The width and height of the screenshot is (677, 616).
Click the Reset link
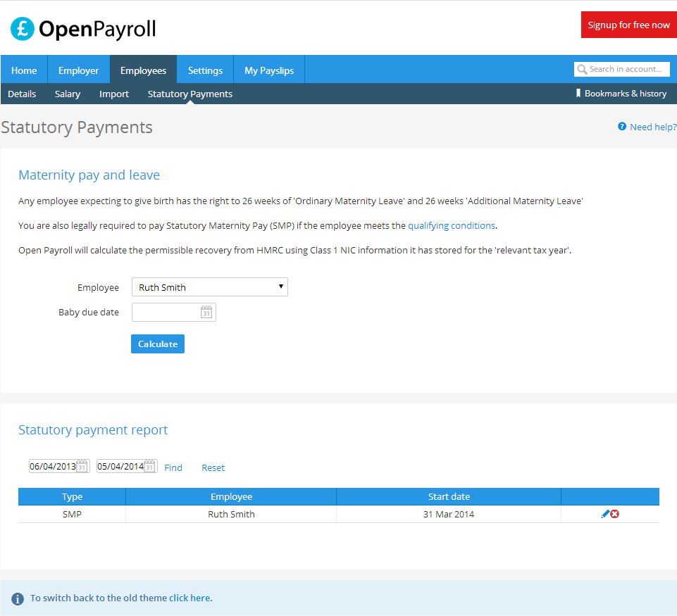coord(213,467)
